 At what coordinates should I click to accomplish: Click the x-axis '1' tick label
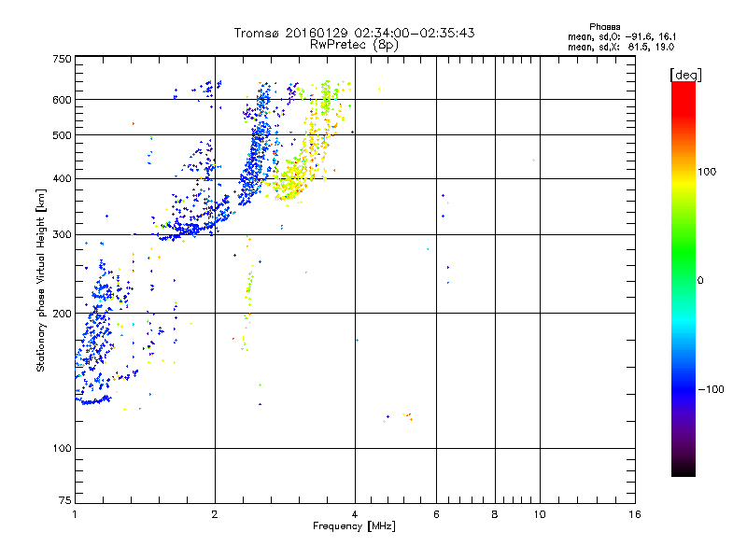coord(75,514)
